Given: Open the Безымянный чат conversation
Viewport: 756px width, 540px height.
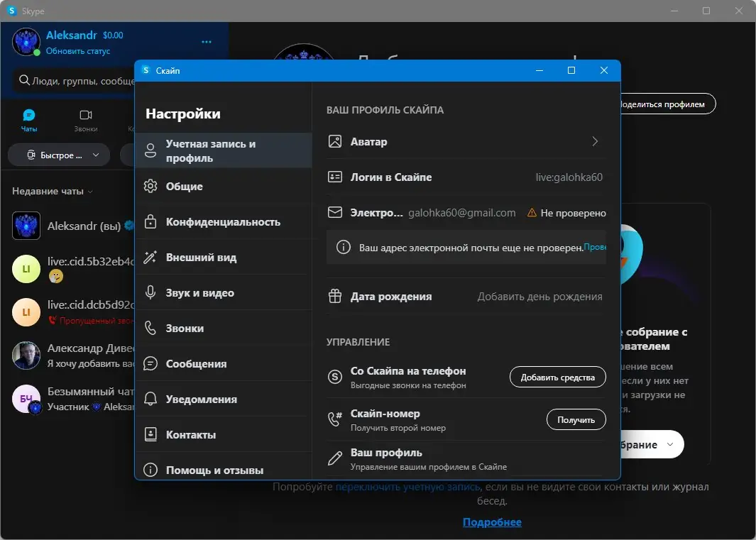Looking at the screenshot, I should pos(67,399).
